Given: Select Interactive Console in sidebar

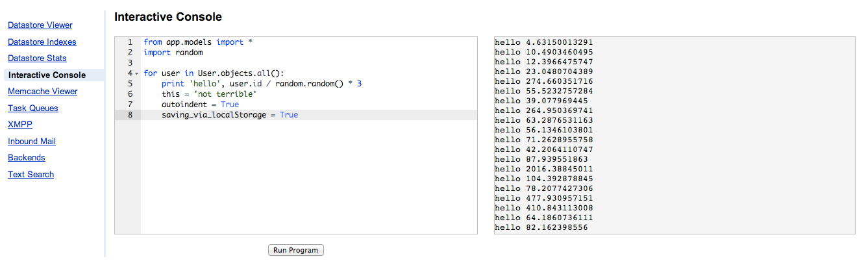Looking at the screenshot, I should coord(47,75).
